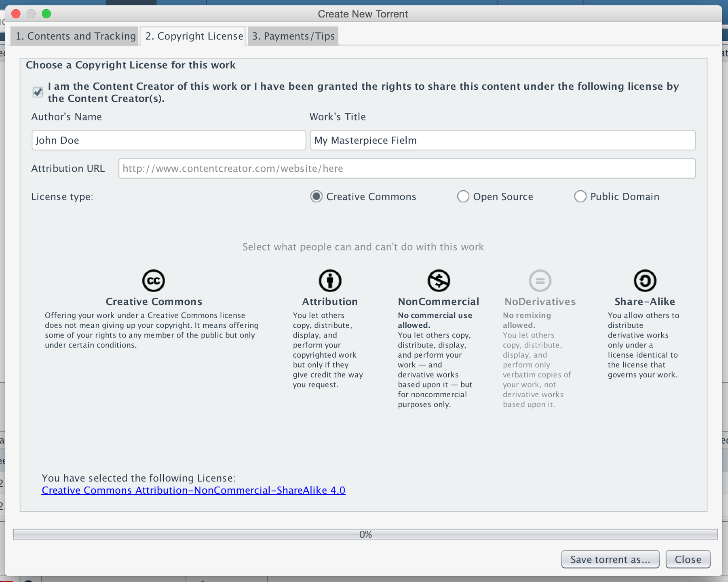
Task: Switch to Contents and Tracking tab
Action: point(75,36)
